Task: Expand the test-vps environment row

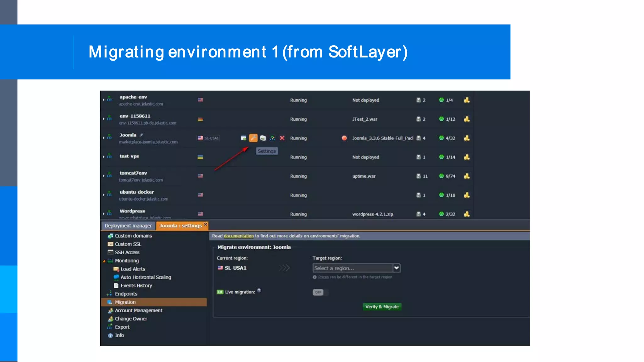Action: point(103,157)
